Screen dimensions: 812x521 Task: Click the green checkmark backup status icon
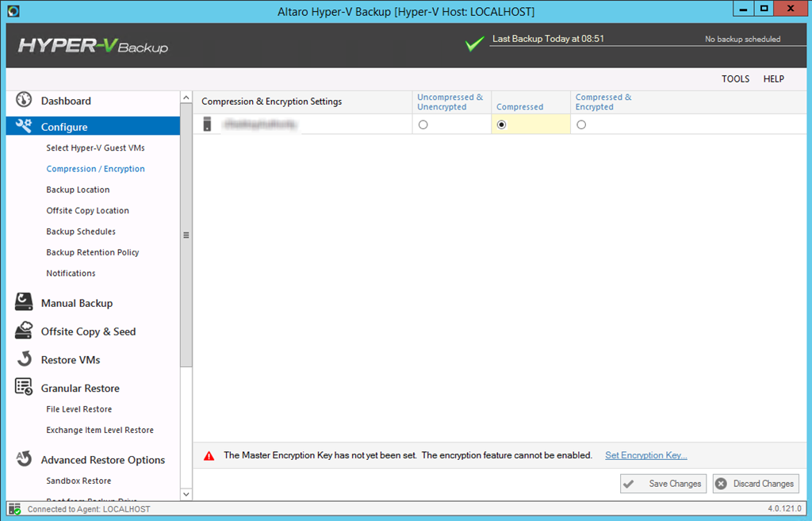tap(474, 44)
